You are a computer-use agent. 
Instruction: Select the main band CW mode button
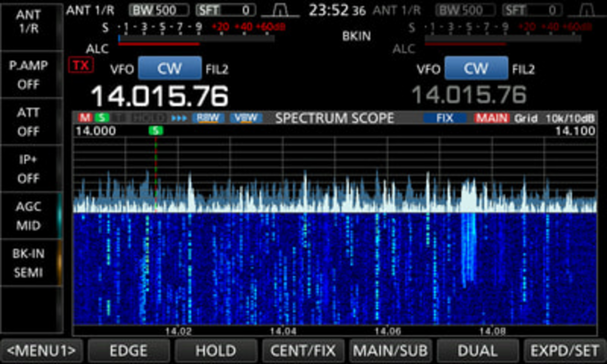(x=170, y=69)
